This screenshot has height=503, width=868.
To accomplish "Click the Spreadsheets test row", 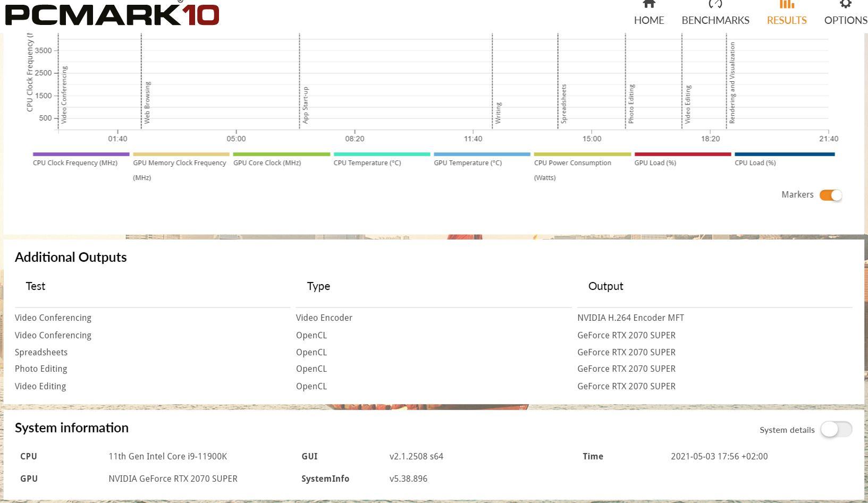I will (41, 352).
